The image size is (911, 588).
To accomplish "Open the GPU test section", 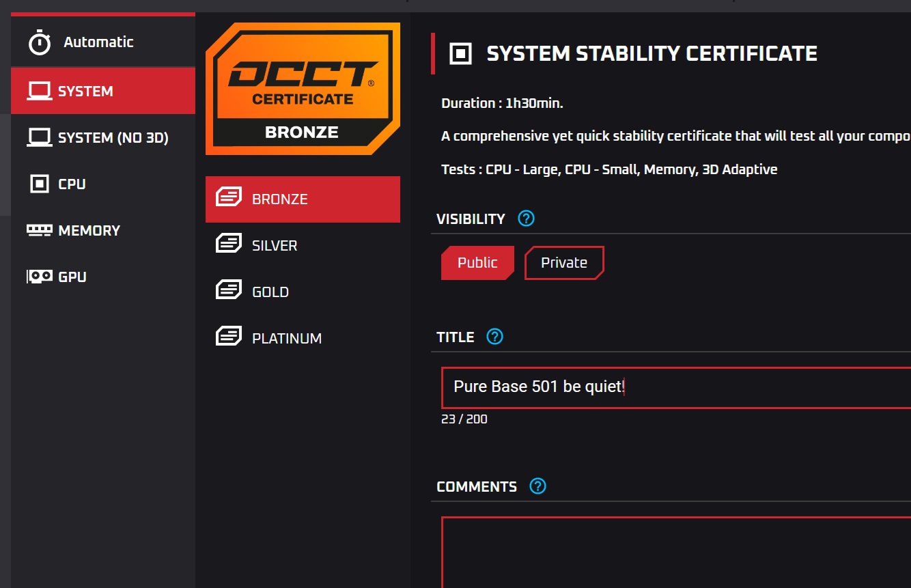I will coord(72,277).
